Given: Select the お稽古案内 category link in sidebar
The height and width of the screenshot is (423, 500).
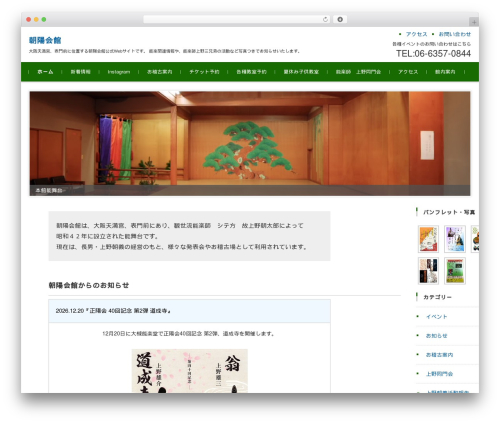Looking at the screenshot, I should click(439, 355).
